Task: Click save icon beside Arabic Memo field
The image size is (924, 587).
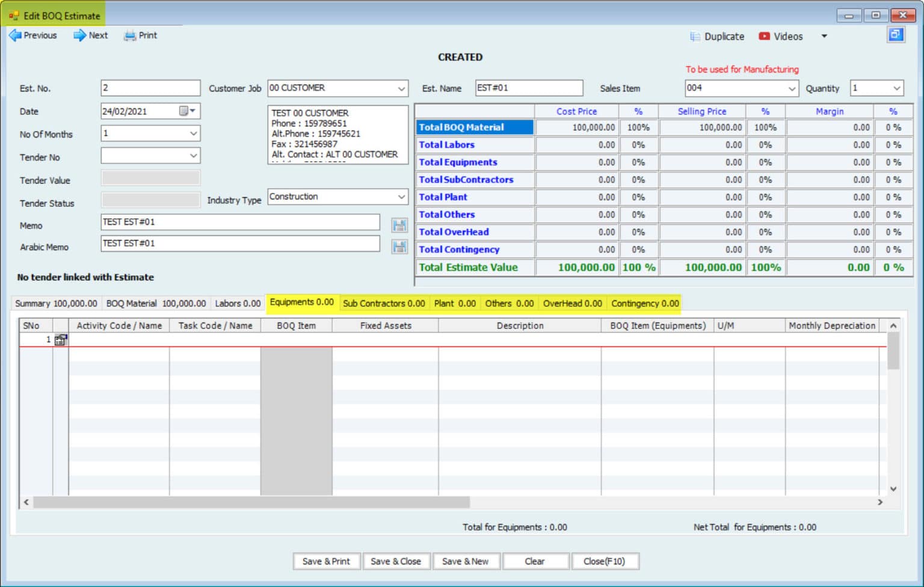Action: [x=399, y=247]
